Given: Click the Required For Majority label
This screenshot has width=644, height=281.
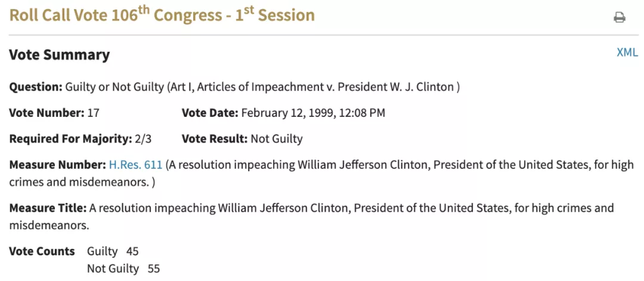Looking at the screenshot, I should click(x=70, y=139).
